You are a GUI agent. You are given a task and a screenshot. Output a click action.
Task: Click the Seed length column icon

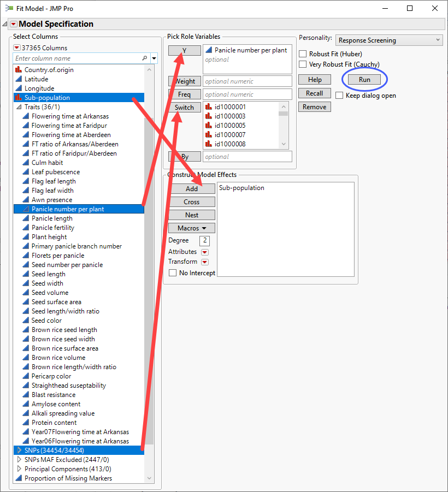[26, 274]
